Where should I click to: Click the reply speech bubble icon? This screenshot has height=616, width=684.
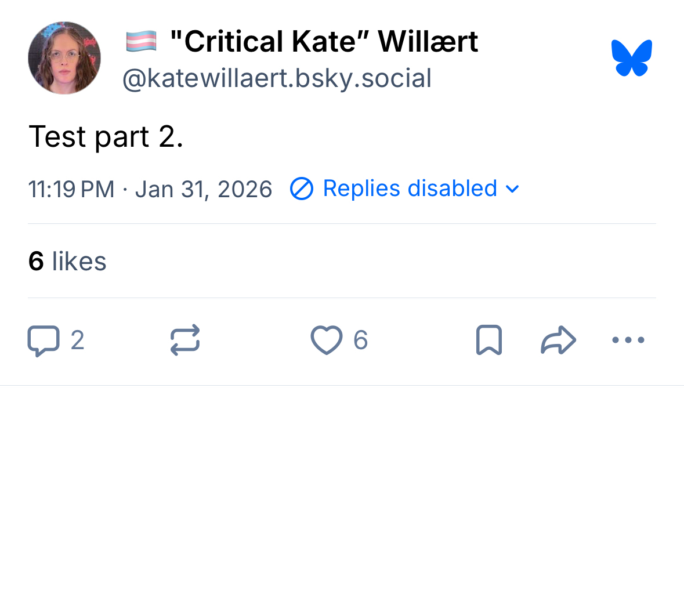pos(44,340)
